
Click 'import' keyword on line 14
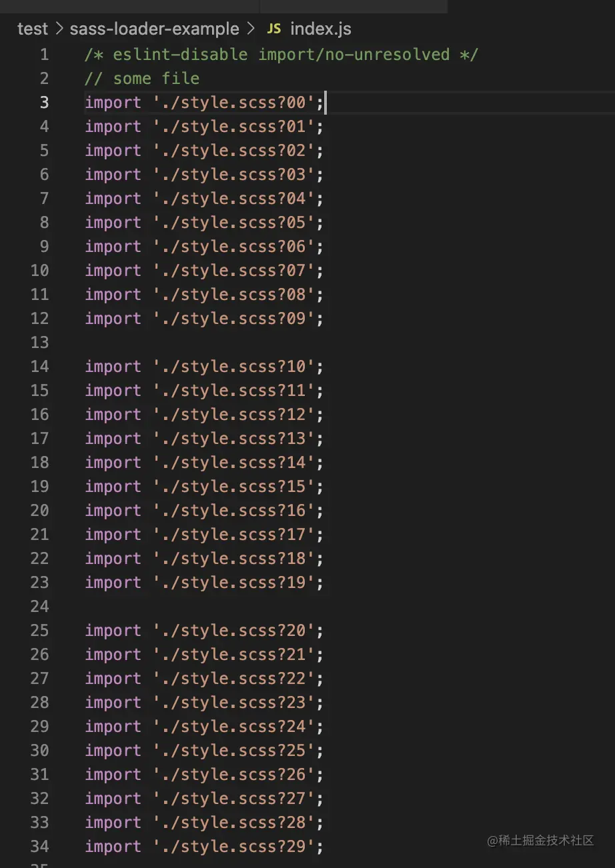point(113,367)
